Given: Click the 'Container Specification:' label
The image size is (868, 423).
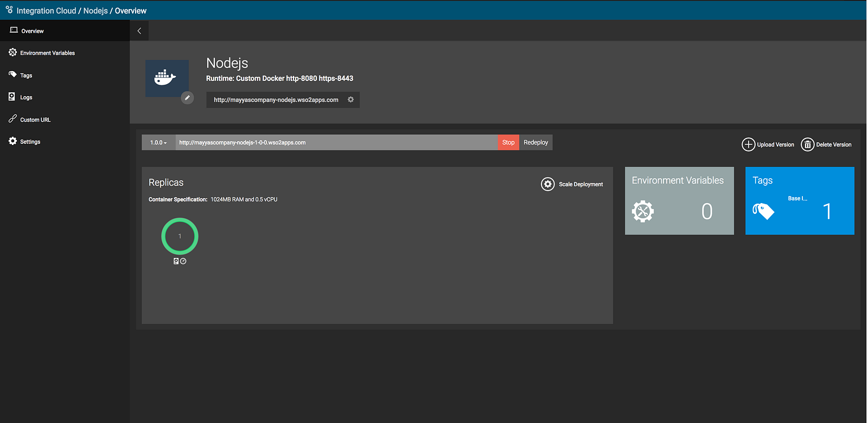Looking at the screenshot, I should coord(178,200).
